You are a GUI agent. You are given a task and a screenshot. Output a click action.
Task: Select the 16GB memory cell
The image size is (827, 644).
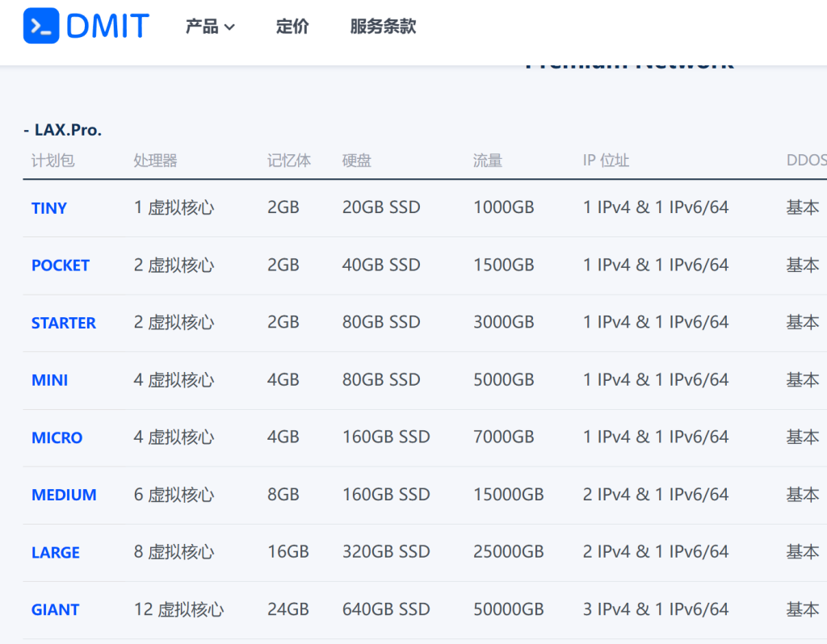(x=288, y=552)
